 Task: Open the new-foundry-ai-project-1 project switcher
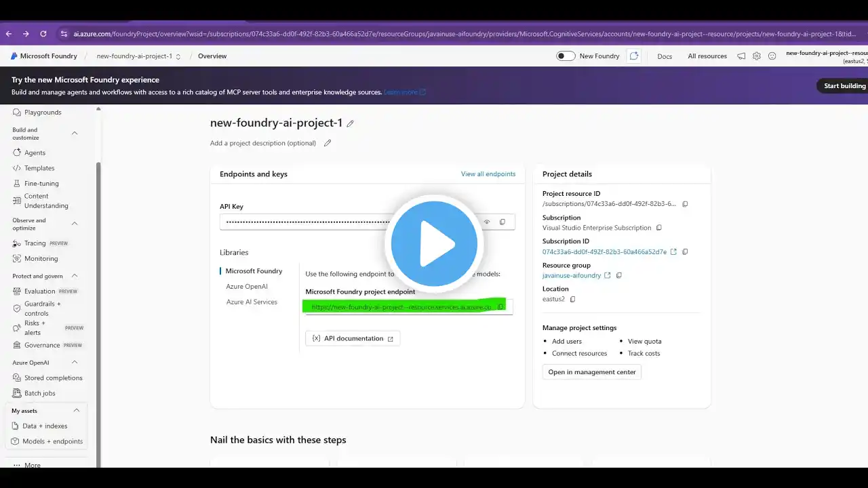pos(138,56)
